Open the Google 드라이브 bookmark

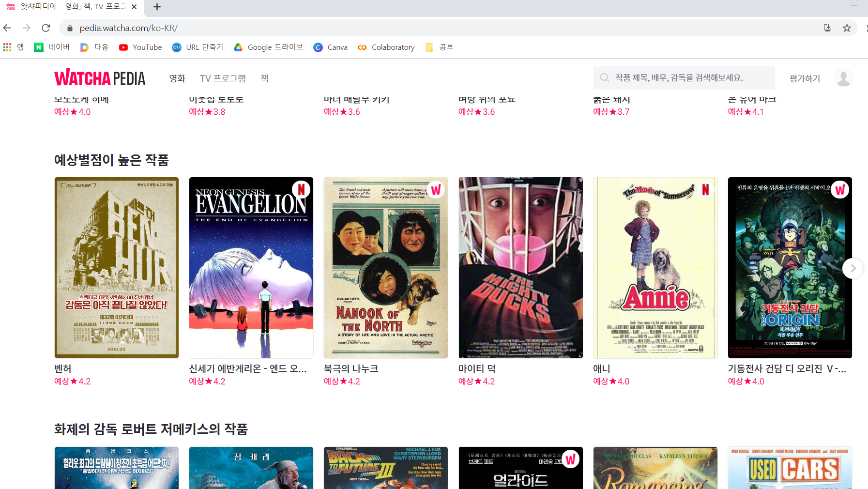point(268,47)
